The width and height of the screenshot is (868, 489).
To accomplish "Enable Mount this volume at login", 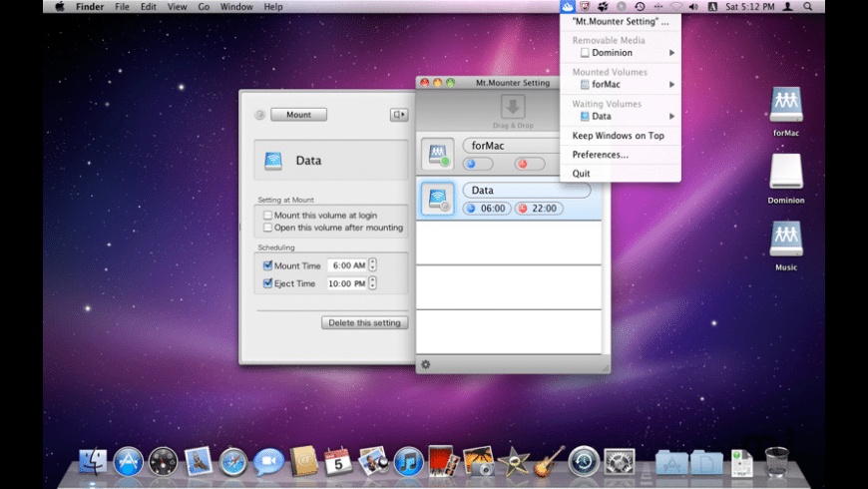I will 267,216.
